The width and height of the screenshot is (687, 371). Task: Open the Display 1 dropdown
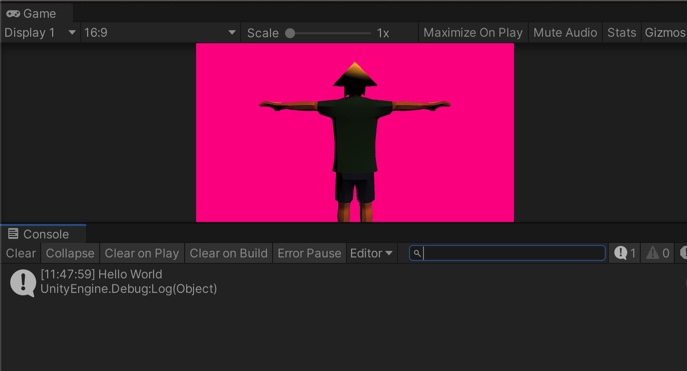point(40,33)
